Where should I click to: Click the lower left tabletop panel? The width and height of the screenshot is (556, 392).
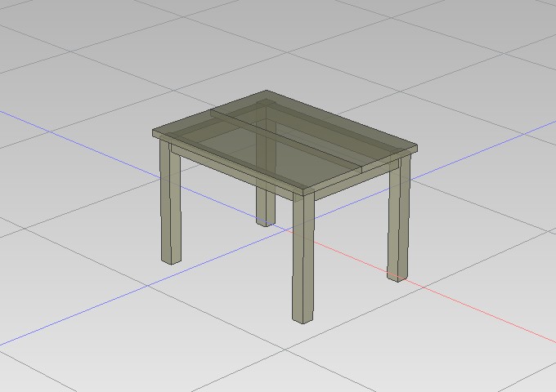point(237,151)
